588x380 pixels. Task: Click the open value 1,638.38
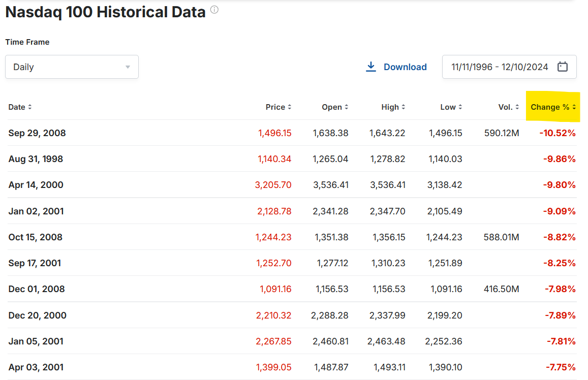(x=330, y=133)
